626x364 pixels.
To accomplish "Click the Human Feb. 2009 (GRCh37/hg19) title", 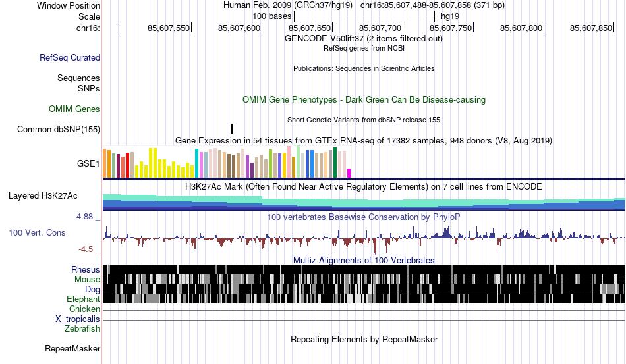I will (x=288, y=5).
